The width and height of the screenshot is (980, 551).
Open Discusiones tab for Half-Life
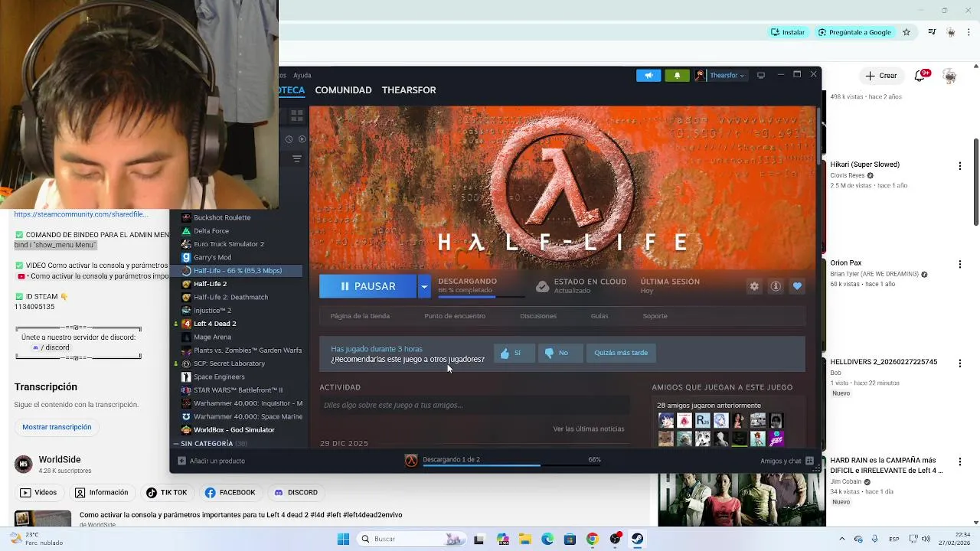click(538, 316)
